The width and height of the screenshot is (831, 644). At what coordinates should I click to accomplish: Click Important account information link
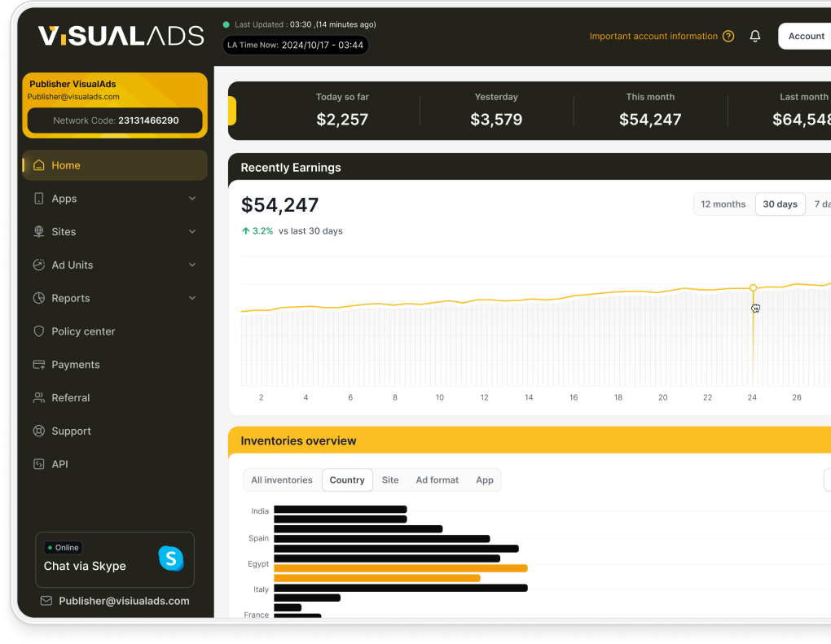pos(653,36)
